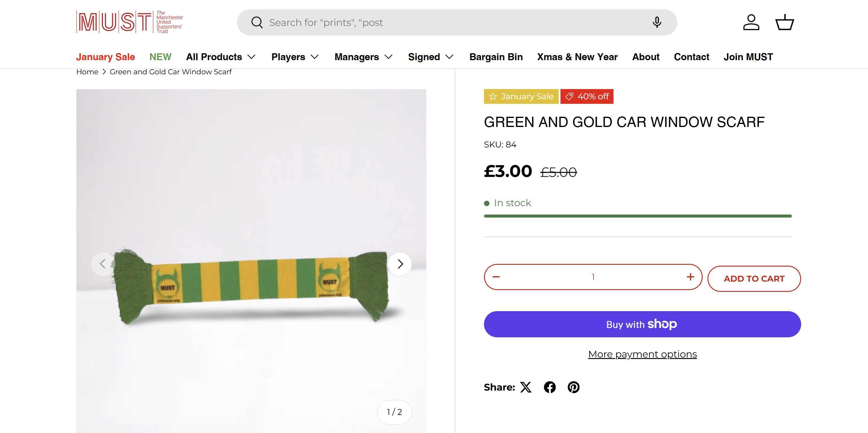This screenshot has height=433, width=868.
Task: Expand the Signed menu dropdown
Action: click(430, 57)
